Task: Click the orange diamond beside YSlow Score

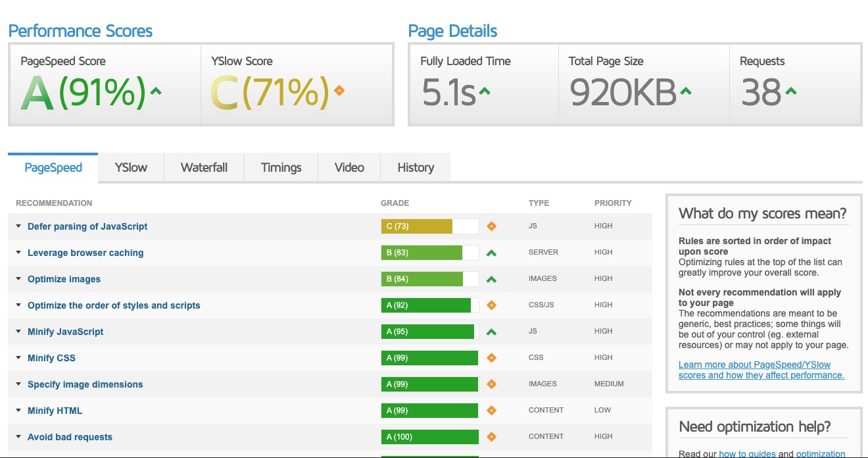Action: (339, 91)
